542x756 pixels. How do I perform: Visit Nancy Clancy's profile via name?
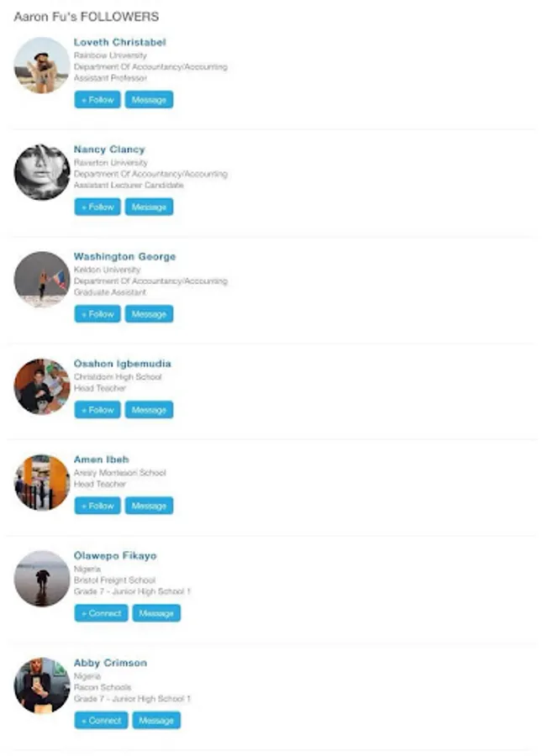pos(109,150)
